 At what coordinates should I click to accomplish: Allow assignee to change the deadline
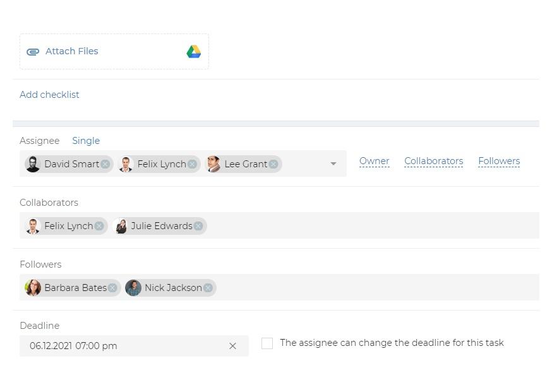point(267,343)
